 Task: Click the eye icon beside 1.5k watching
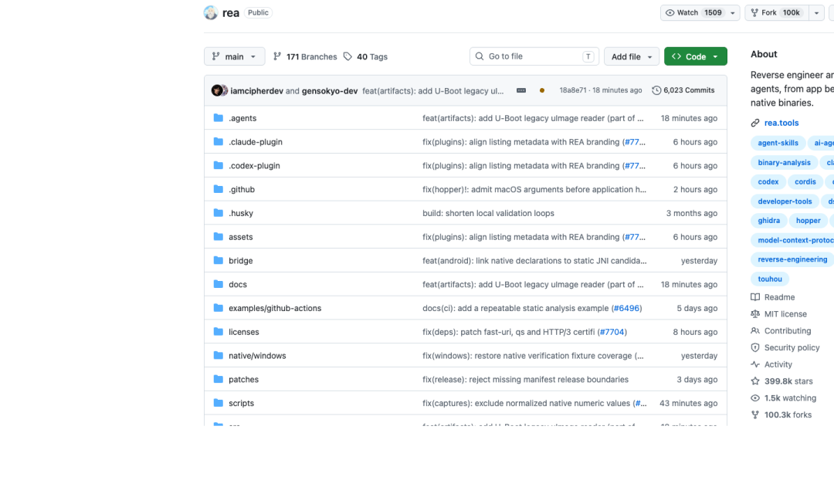tap(755, 398)
